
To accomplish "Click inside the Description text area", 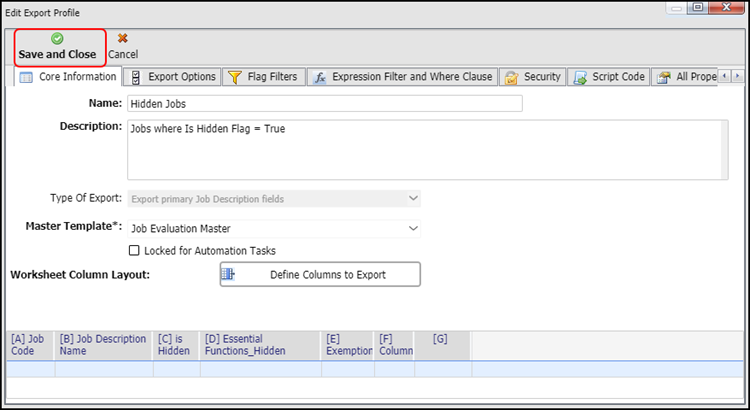I will pyautogui.click(x=427, y=150).
